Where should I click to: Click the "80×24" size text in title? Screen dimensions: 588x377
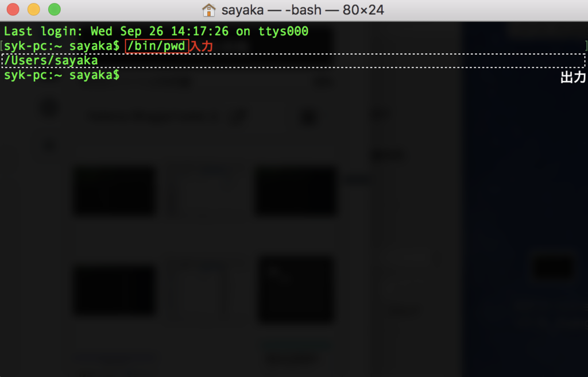coord(363,10)
